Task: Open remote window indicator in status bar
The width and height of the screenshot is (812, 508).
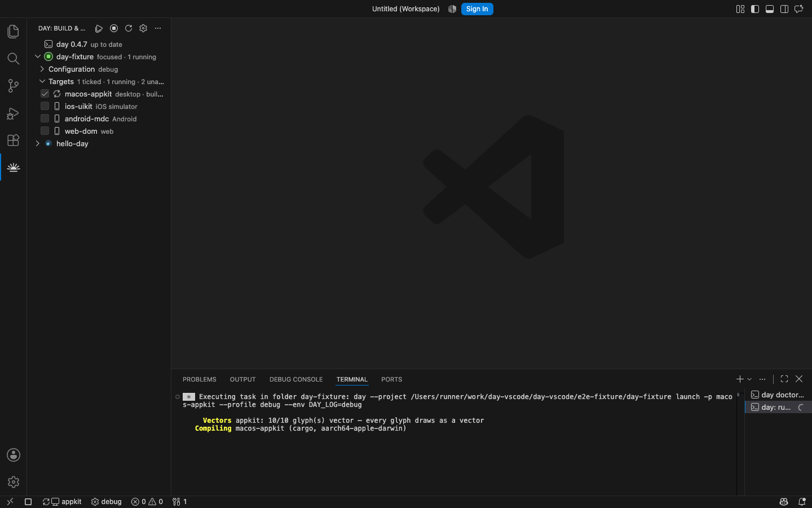Action: coord(10,502)
